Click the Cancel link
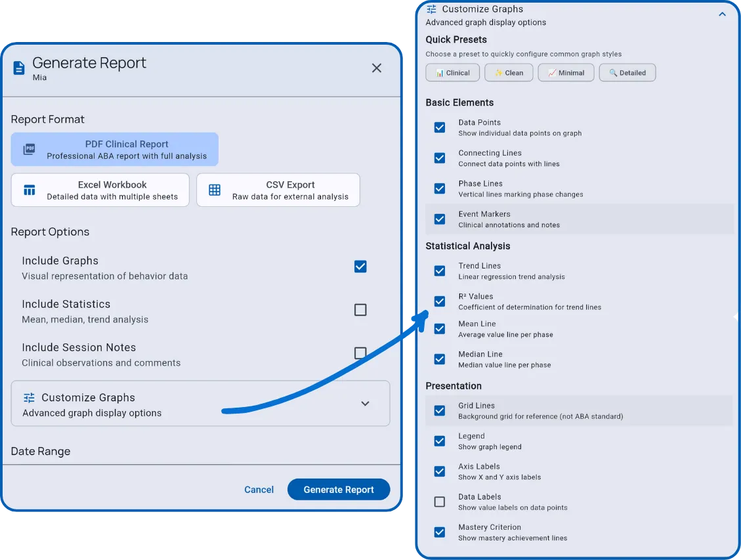This screenshot has width=741, height=560. (259, 490)
